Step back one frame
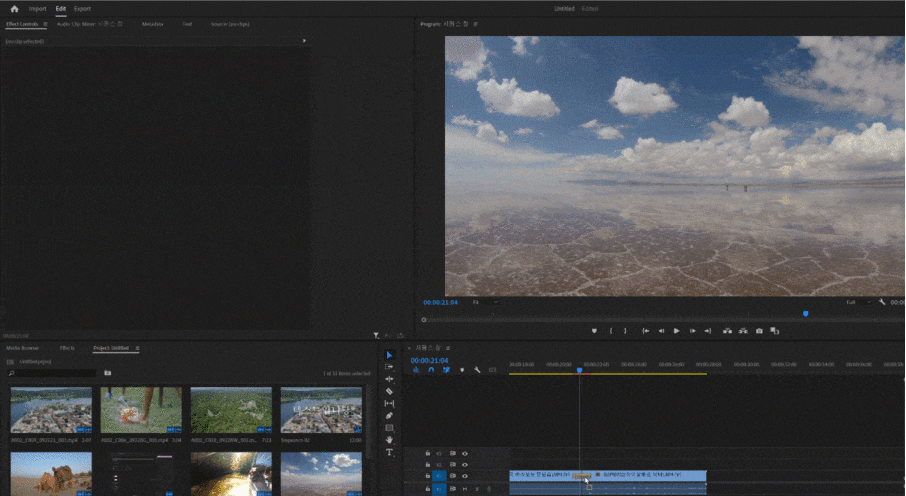This screenshot has height=496, width=906. click(661, 331)
